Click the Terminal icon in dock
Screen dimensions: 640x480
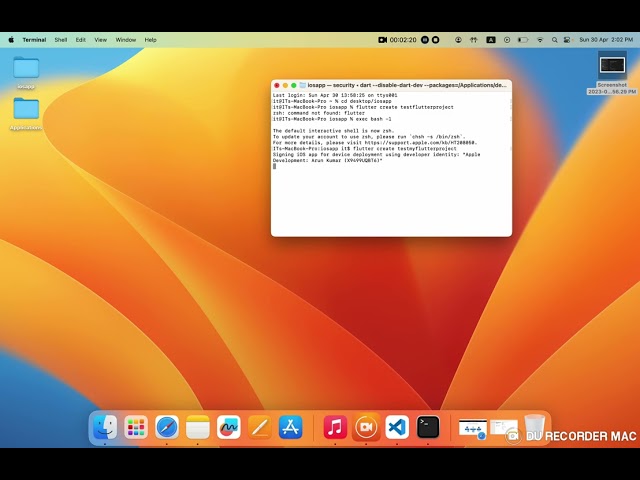coord(428,427)
